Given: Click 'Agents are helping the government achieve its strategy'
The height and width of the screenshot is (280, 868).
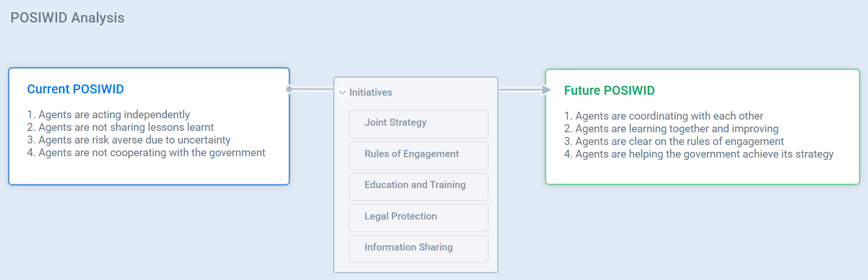Looking at the screenshot, I should (698, 154).
